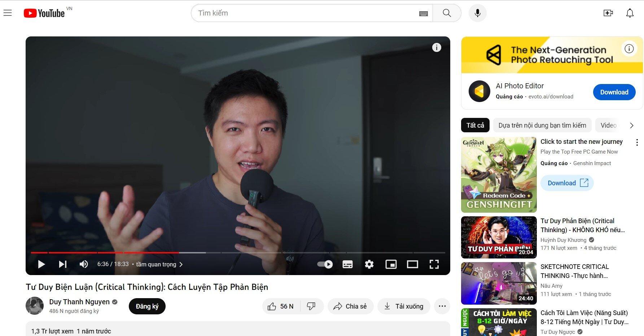Click the Create video icon in the header
Viewport: 644px width, 336px height.
tap(608, 13)
